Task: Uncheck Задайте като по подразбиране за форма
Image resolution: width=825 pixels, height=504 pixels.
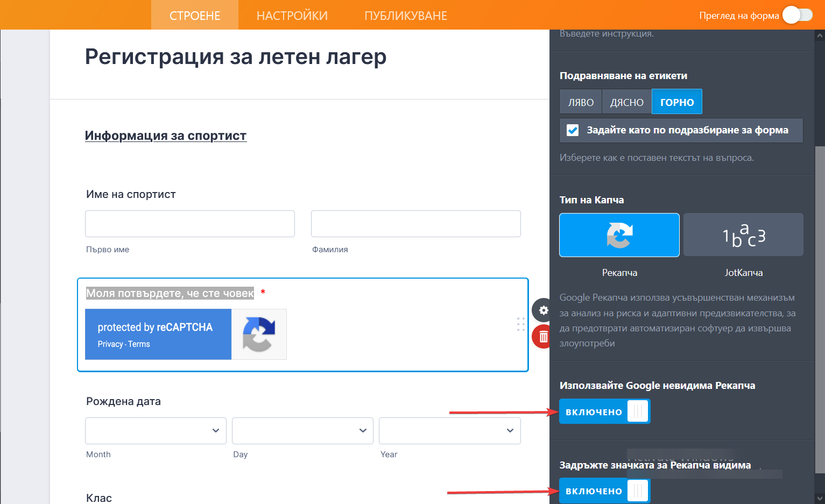Action: click(x=573, y=130)
